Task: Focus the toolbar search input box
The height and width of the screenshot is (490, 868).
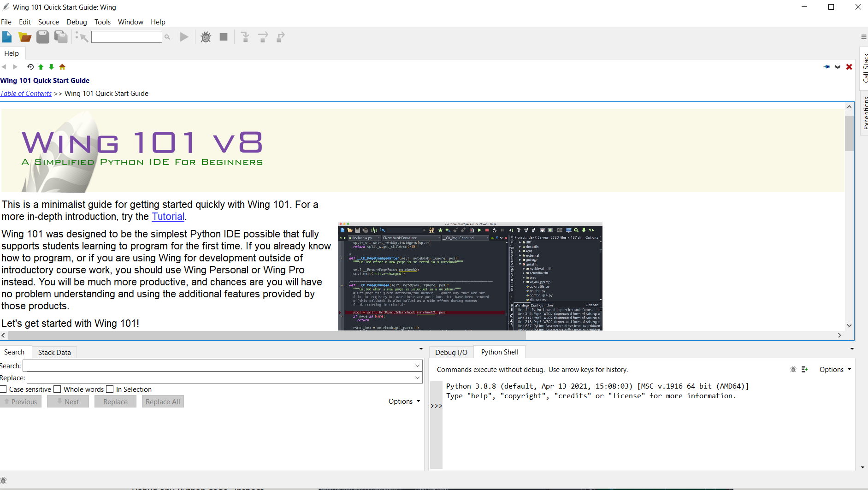Action: (x=127, y=37)
